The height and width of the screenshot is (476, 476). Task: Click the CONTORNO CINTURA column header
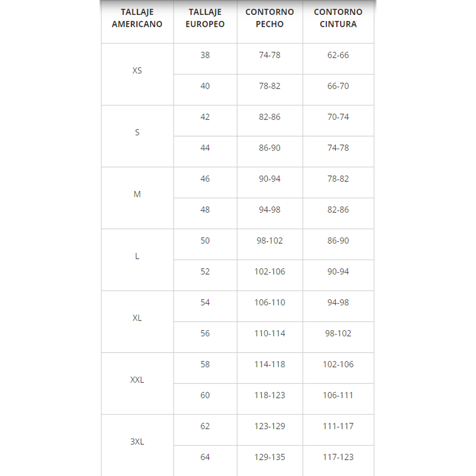[x=338, y=18]
